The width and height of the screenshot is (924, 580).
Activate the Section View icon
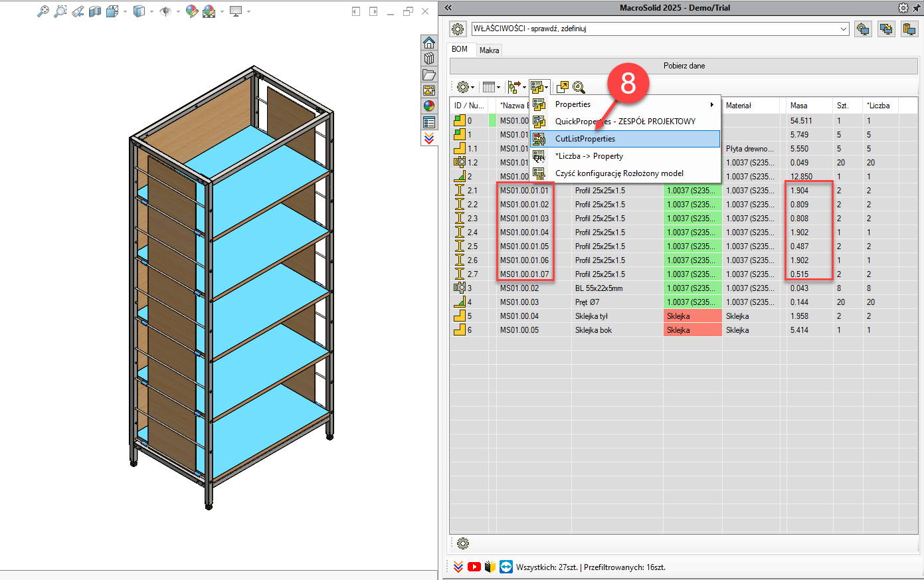pos(95,11)
